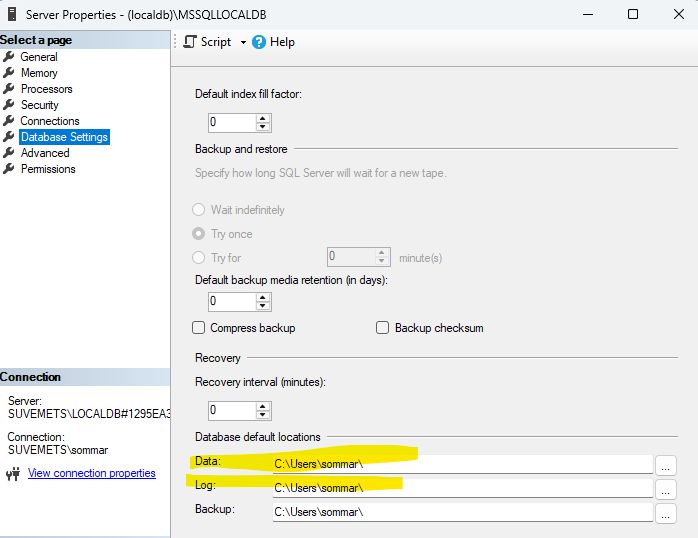Screen dimensions: 698x538
Task: Open the Permissions page
Action: [x=48, y=169]
